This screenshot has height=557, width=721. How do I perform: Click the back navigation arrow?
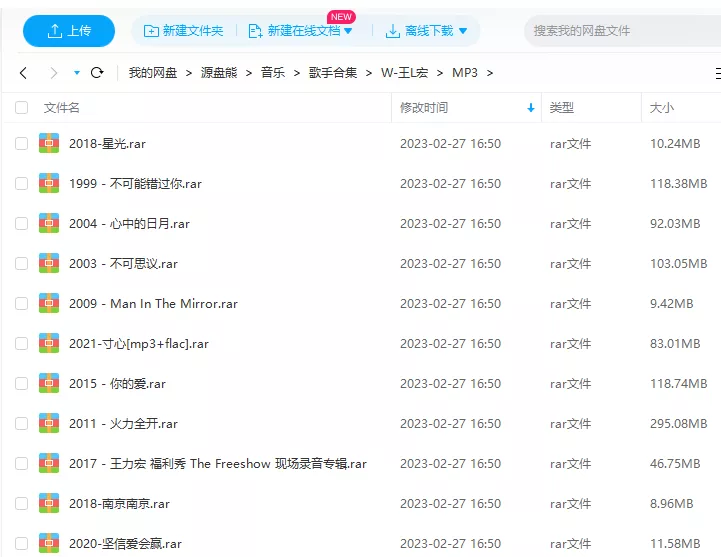pos(24,73)
